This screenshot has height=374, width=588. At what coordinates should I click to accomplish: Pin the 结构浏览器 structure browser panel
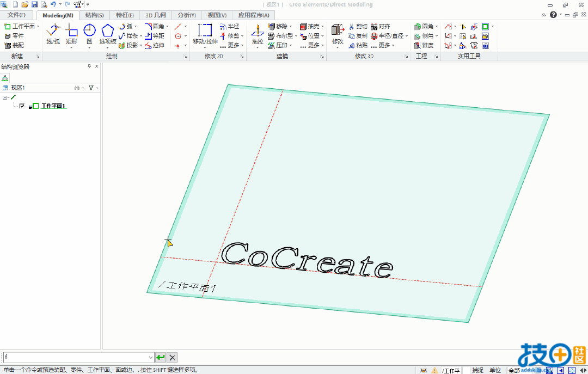89,66
